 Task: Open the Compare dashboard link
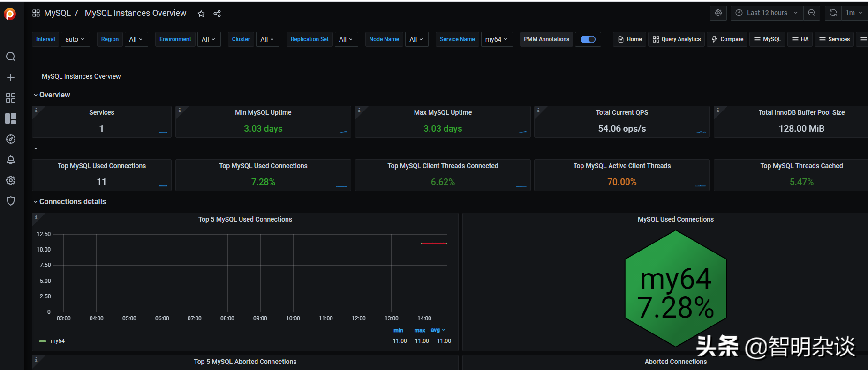pos(727,39)
